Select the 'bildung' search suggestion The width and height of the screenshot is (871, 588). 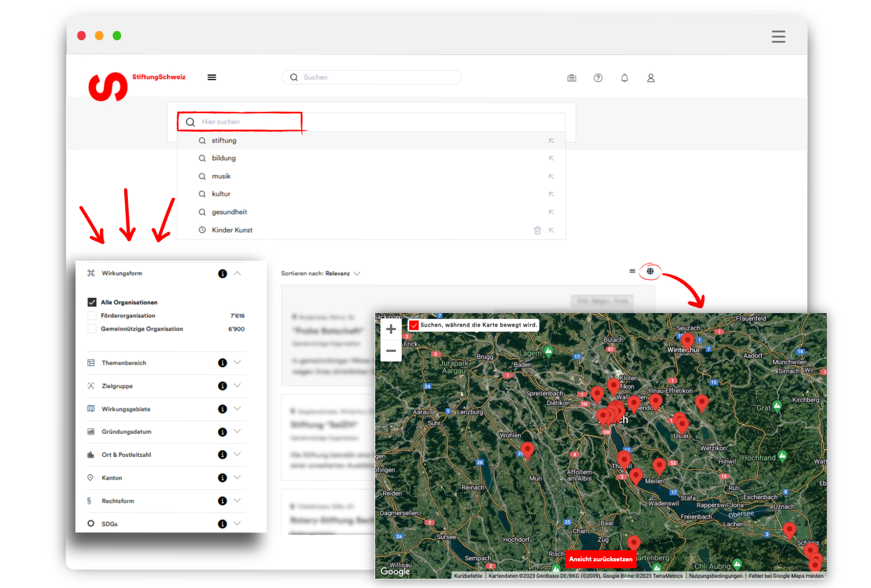tap(224, 158)
